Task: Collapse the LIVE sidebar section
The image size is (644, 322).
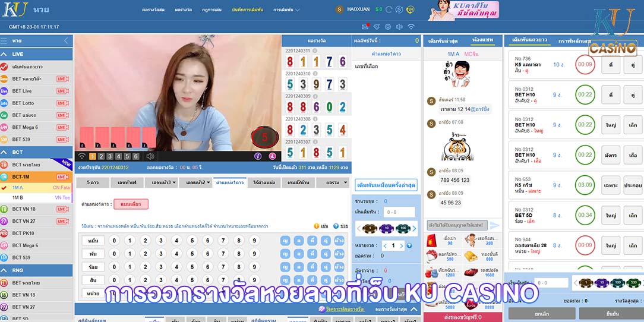Action: click(4, 54)
